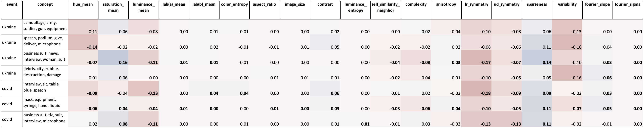This screenshot has height=128, width=644.
Task: Click the event cell for the interview, sit, table row
Action: click(x=11, y=88)
